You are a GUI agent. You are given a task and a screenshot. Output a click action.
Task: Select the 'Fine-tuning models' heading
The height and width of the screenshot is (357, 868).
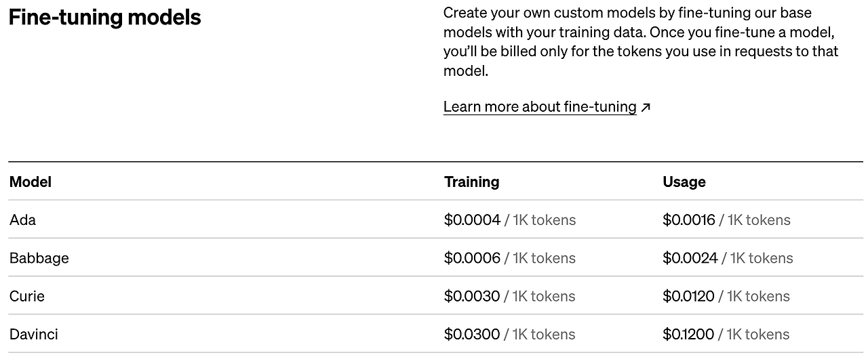[x=105, y=18]
